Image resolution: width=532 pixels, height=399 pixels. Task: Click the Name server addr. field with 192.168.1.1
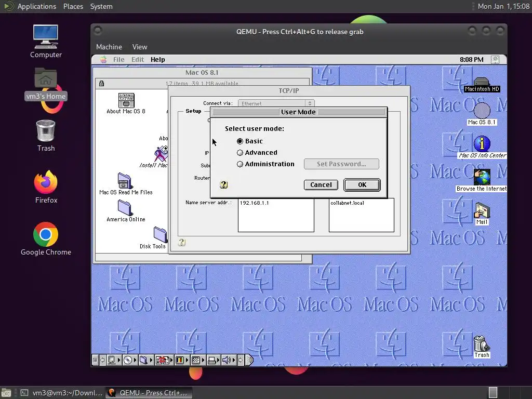click(x=276, y=215)
